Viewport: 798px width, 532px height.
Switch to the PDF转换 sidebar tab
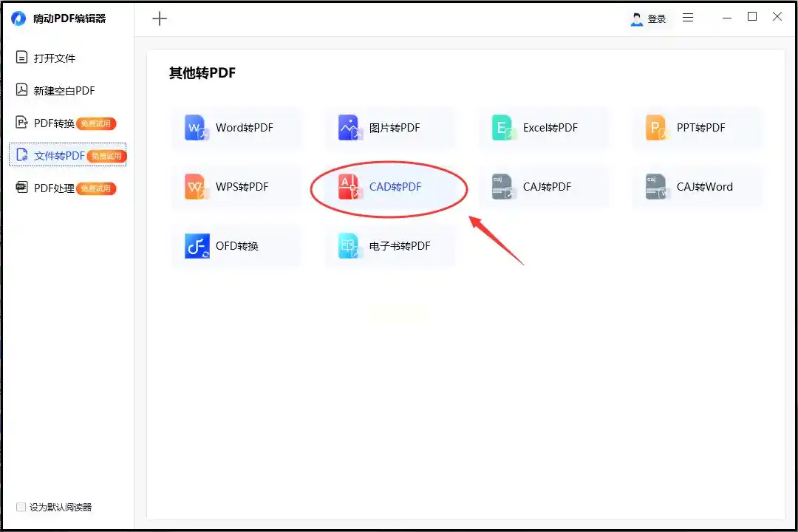click(x=66, y=123)
